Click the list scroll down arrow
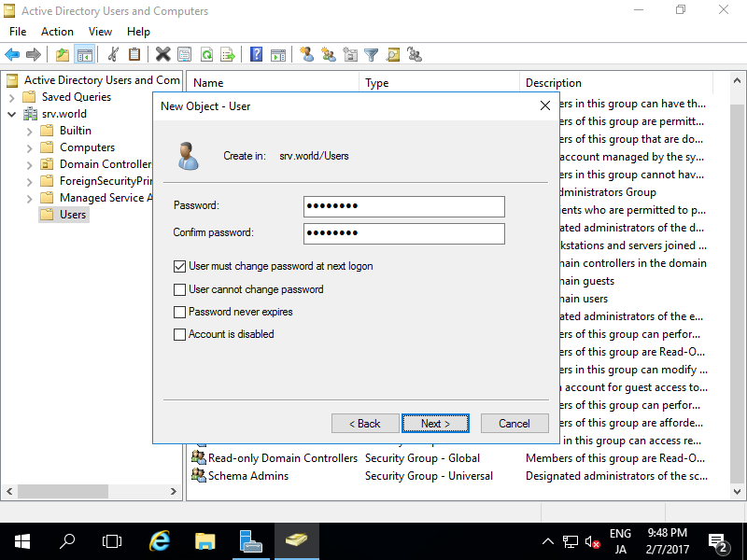The height and width of the screenshot is (560, 747). (x=737, y=492)
